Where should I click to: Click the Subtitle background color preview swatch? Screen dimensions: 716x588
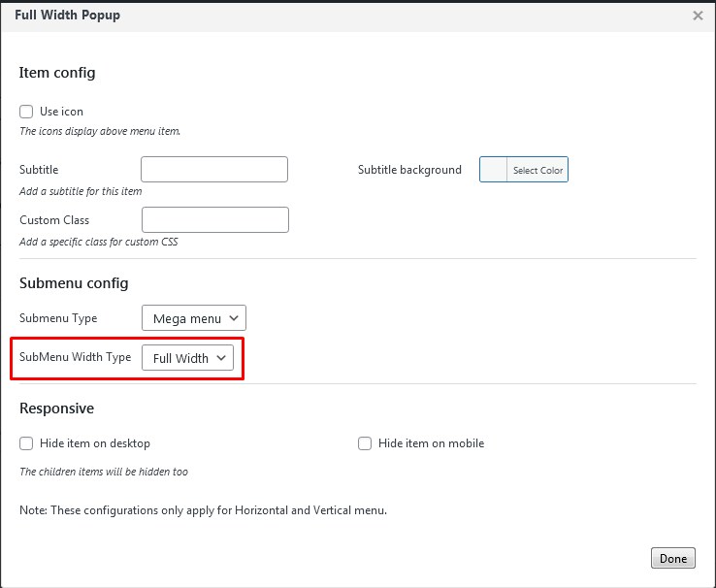[x=494, y=170]
